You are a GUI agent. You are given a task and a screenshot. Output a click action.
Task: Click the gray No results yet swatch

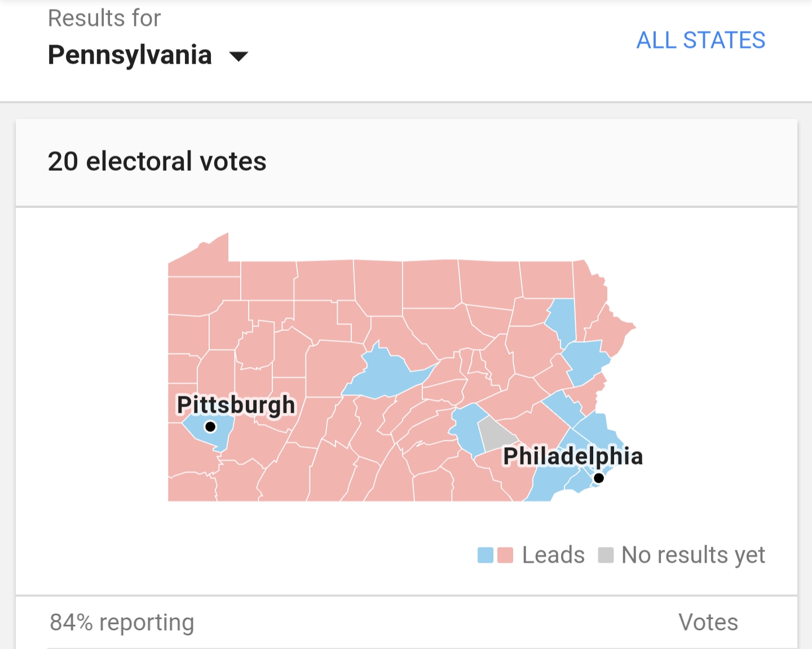(x=606, y=555)
